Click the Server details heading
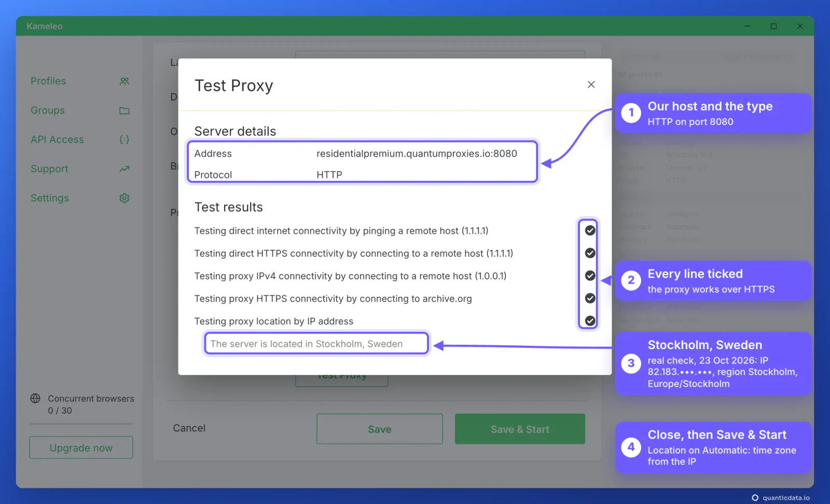The height and width of the screenshot is (504, 830). 235,131
